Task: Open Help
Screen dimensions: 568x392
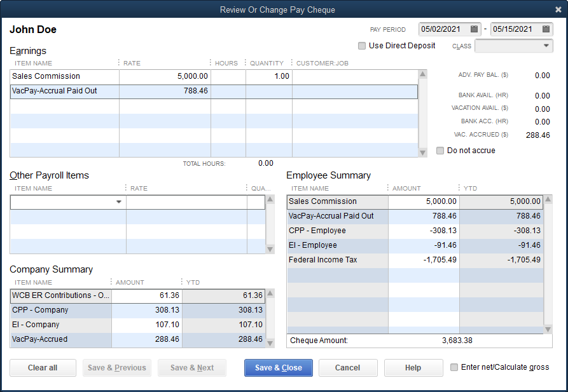Action: tap(413, 367)
